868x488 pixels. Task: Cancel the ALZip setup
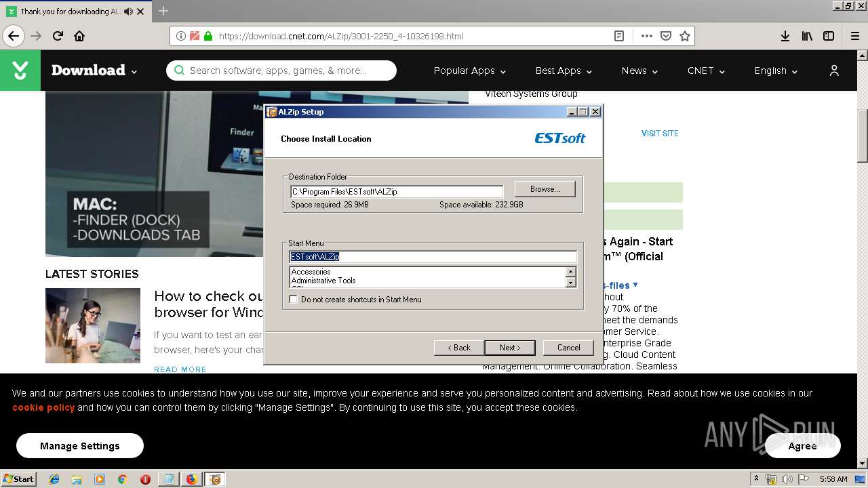click(568, 348)
